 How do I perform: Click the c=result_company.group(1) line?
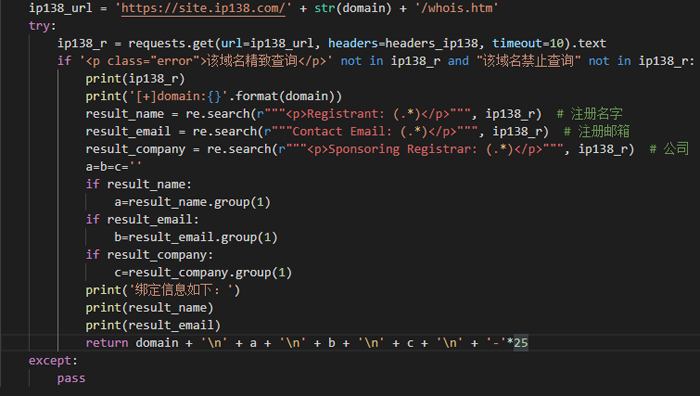[x=203, y=273]
